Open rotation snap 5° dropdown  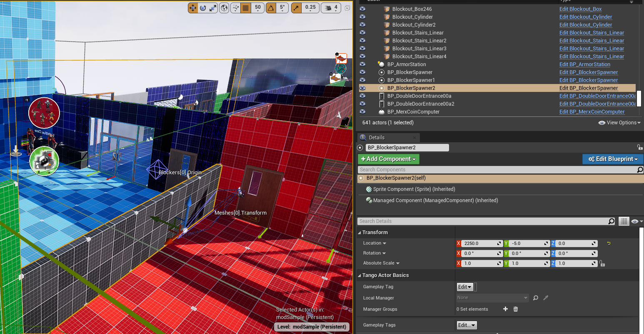click(282, 8)
